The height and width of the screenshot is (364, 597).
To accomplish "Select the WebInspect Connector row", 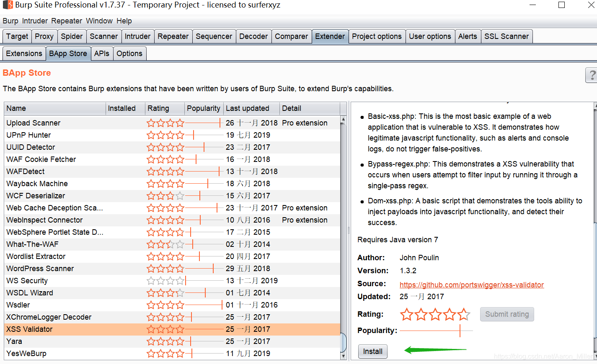I will 172,220.
